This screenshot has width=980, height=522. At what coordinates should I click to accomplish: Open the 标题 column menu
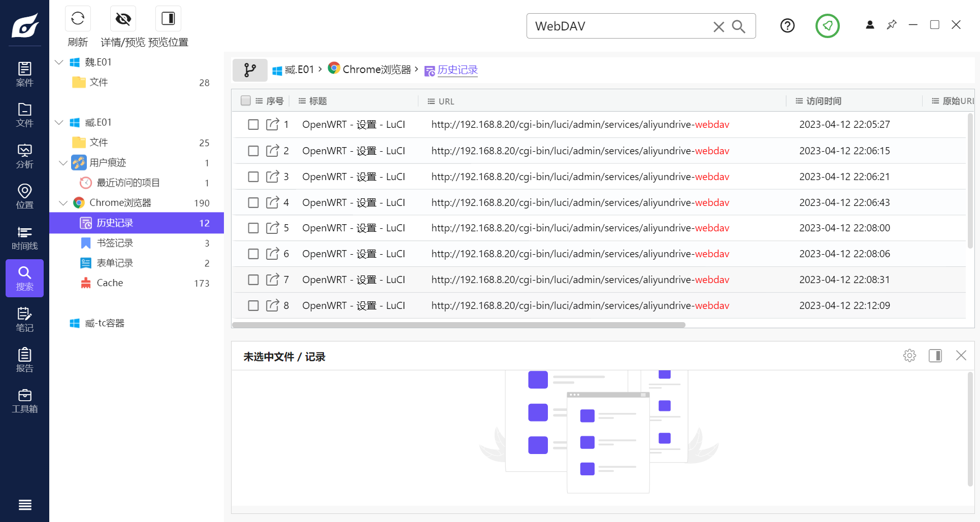click(x=302, y=101)
